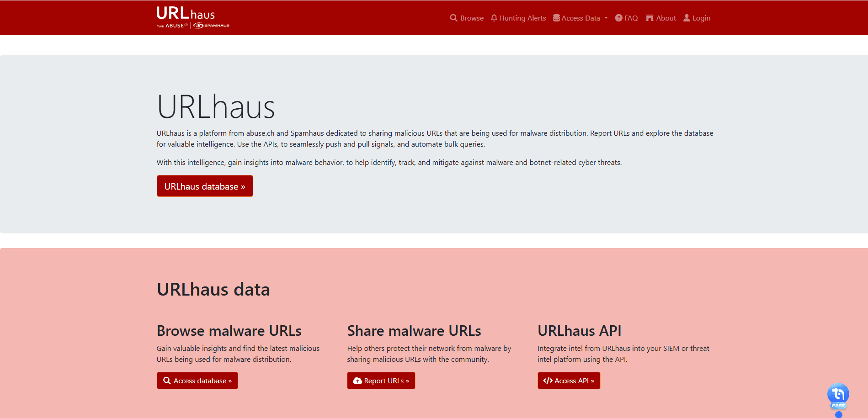Go to Hunting Alerts in navbar
The height and width of the screenshot is (418, 868).
522,18
